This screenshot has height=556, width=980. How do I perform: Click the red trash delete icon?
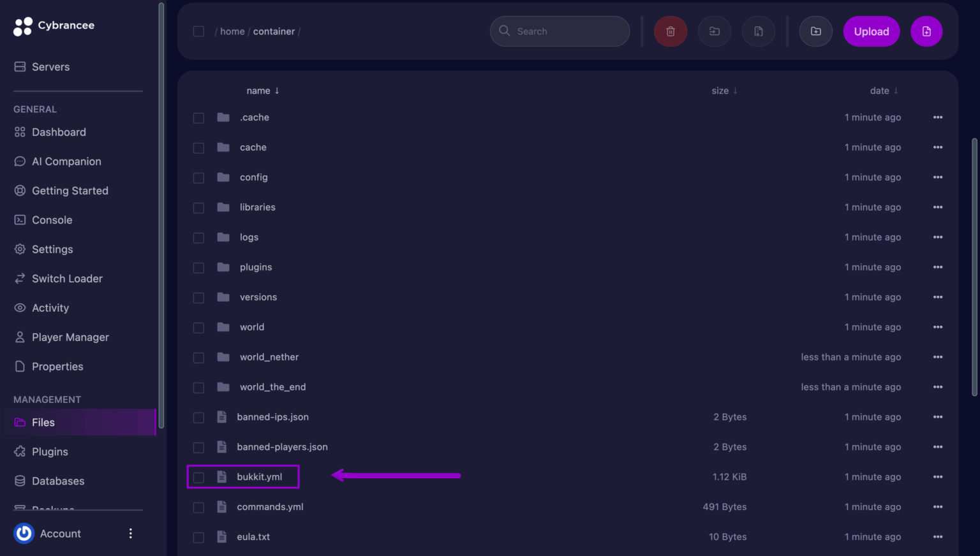click(x=670, y=31)
